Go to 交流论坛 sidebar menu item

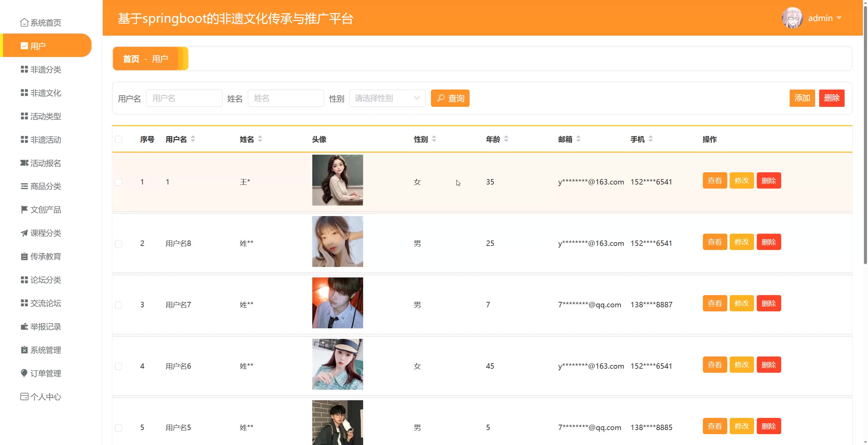click(x=45, y=303)
